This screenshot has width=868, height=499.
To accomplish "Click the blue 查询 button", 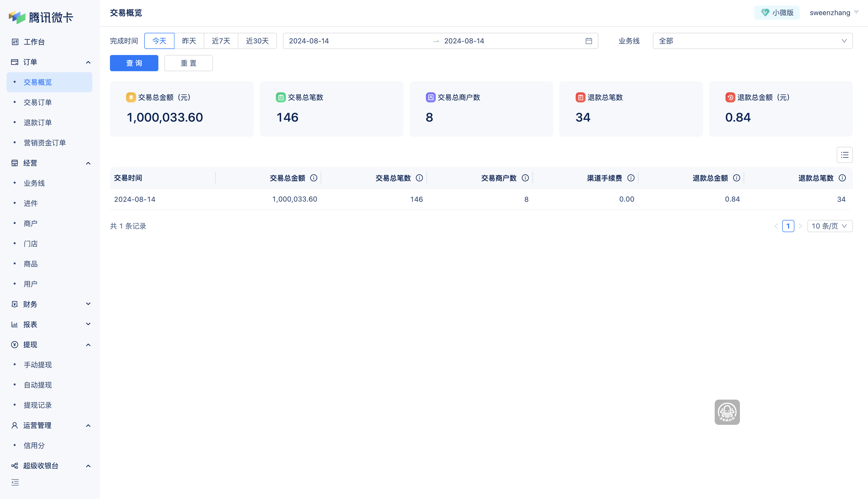I will pyautogui.click(x=134, y=63).
